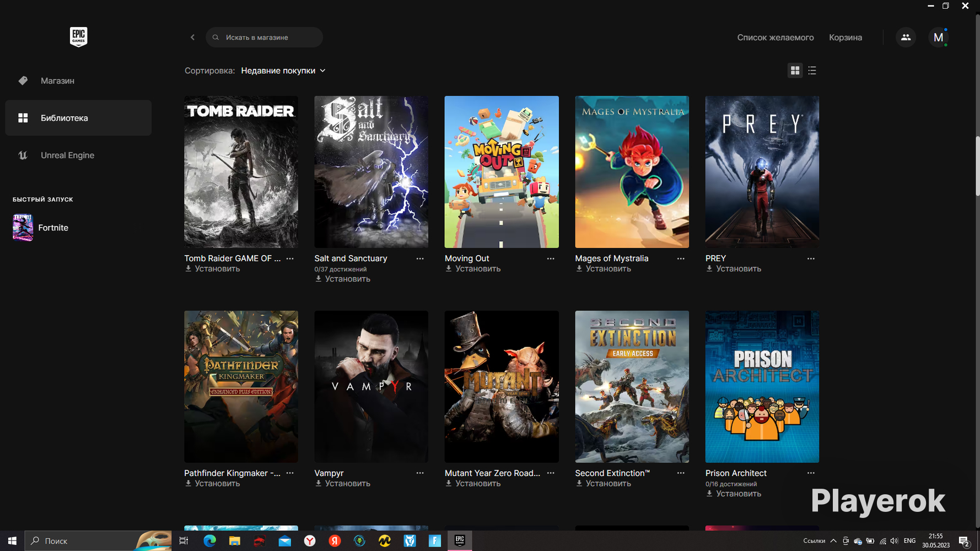Open the notification center icon
This screenshot has height=551, width=980.
point(964,541)
